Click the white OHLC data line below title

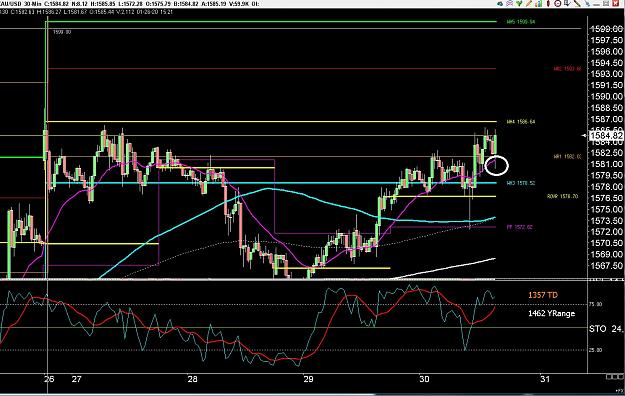86,12
